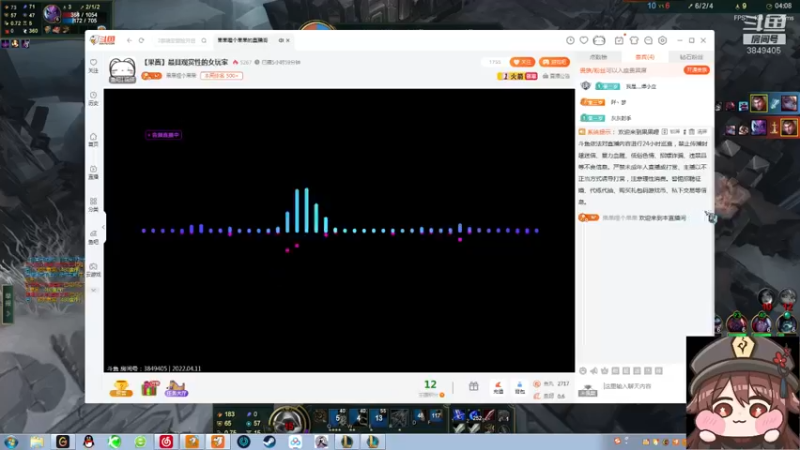800x450 pixels.
Task: Open the 火箭 rocket badge
Action: pos(517,76)
